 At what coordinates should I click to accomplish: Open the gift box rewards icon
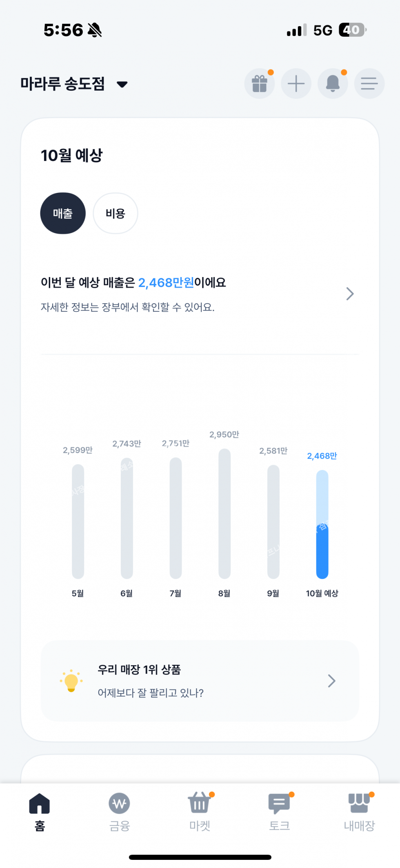tap(259, 84)
